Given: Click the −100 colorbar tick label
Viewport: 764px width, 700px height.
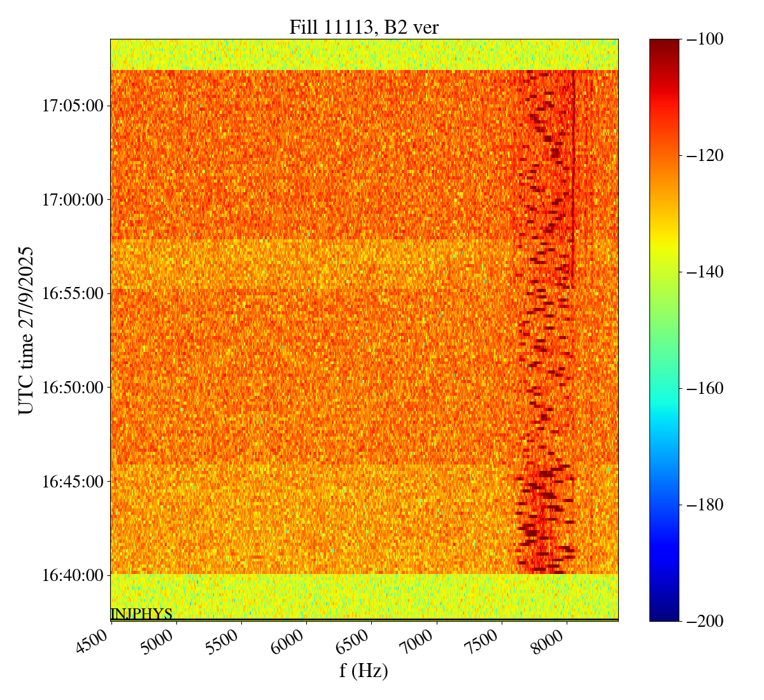Looking at the screenshot, I should coord(705,39).
